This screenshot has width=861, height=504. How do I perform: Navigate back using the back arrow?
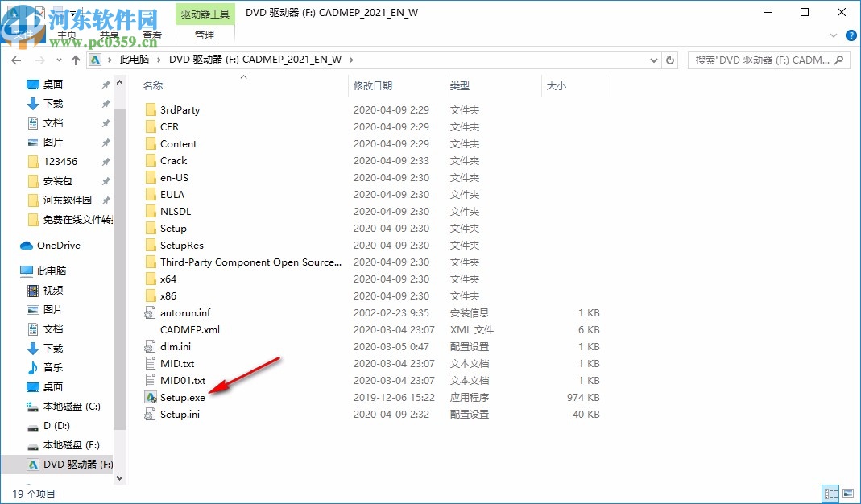click(16, 59)
